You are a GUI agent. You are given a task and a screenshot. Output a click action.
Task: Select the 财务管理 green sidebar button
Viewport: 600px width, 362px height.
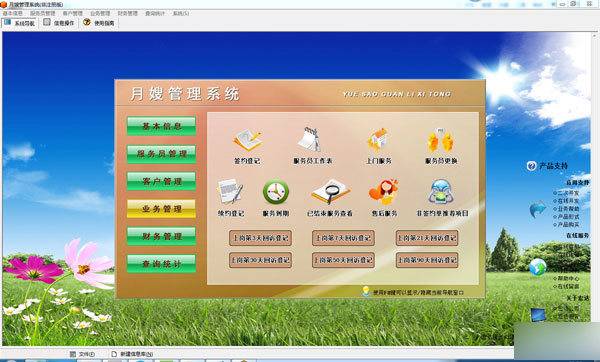click(161, 236)
